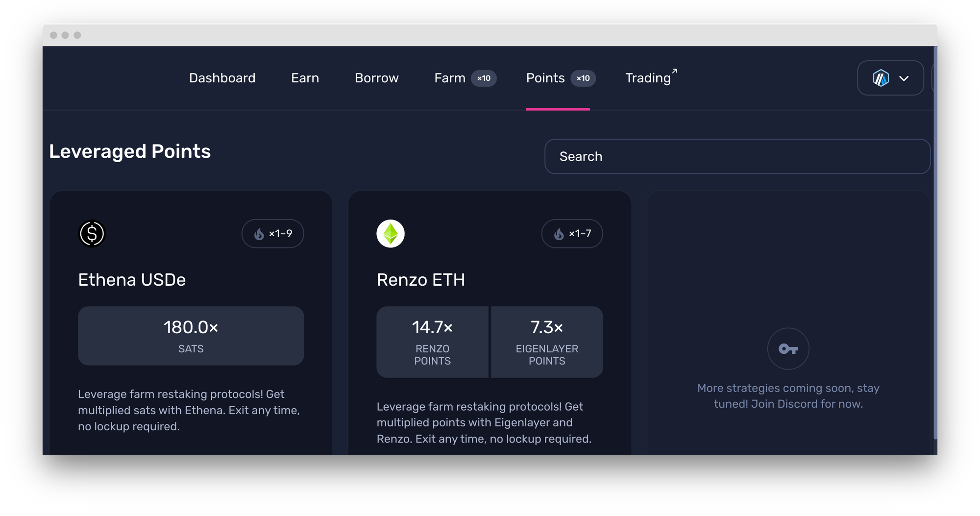Screen dimensions: 980x516
Task: Go to the Borrow tab
Action: click(376, 78)
